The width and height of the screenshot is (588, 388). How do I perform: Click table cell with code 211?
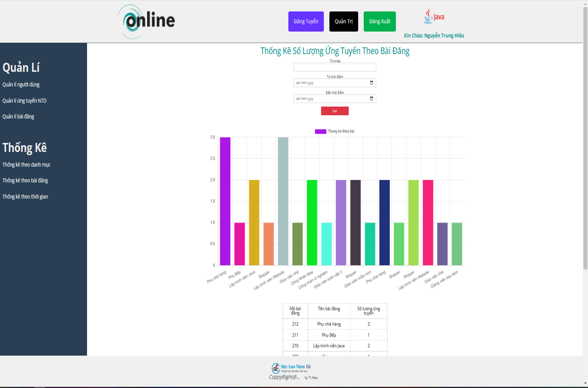pos(295,335)
